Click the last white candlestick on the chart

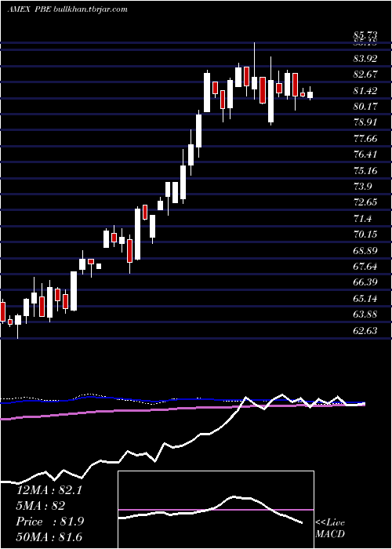pyautogui.click(x=310, y=94)
